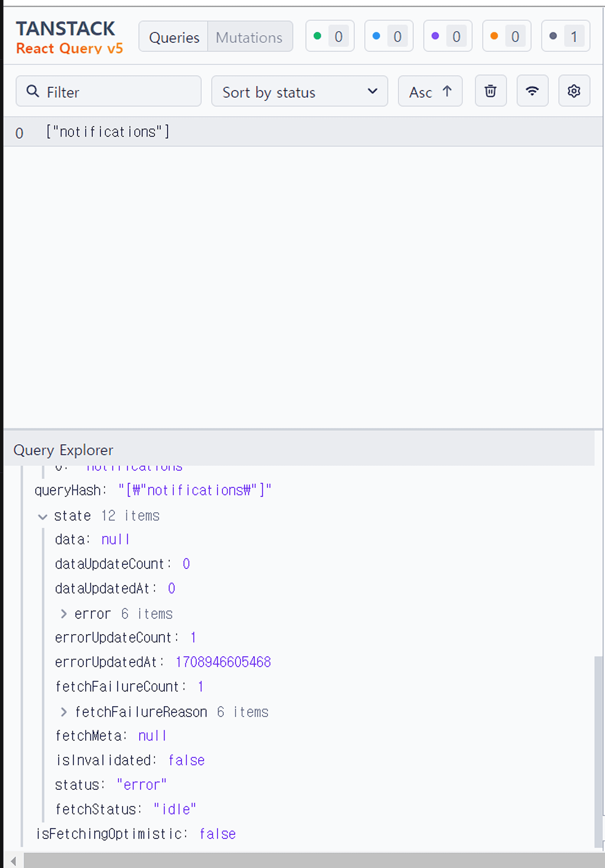The image size is (605, 868).
Task: Click the status "error" value
Action: tap(142, 785)
